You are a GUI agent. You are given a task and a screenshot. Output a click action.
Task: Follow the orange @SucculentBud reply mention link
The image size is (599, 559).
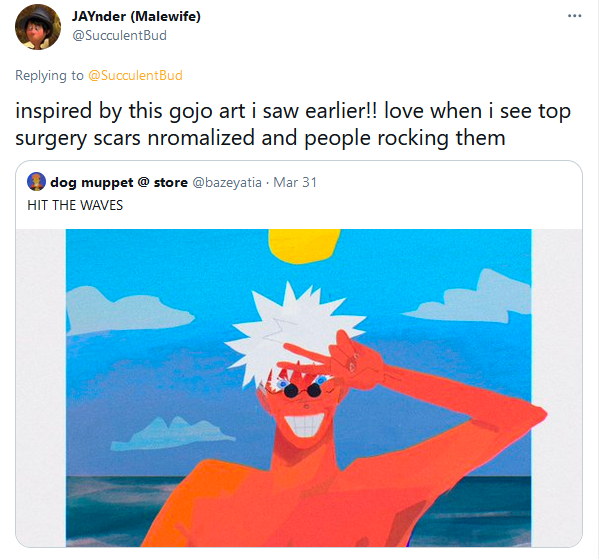(x=135, y=75)
